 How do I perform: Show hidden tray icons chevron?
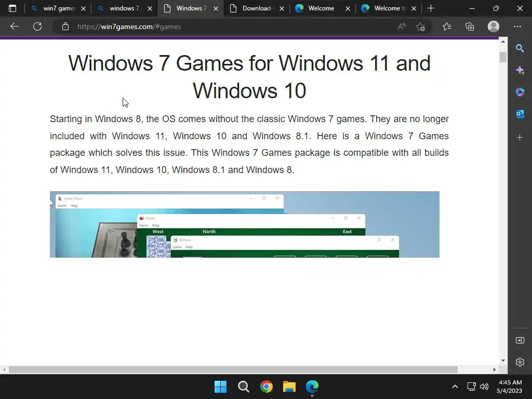click(455, 387)
